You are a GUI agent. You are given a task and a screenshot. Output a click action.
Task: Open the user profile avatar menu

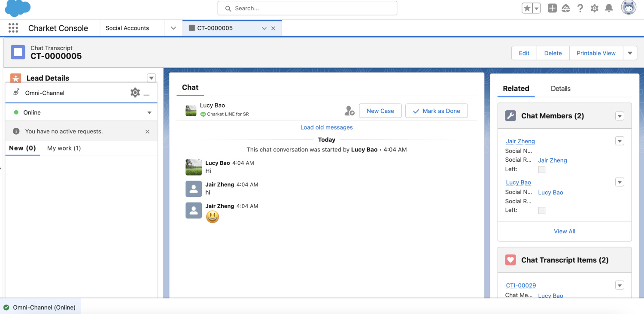[629, 8]
